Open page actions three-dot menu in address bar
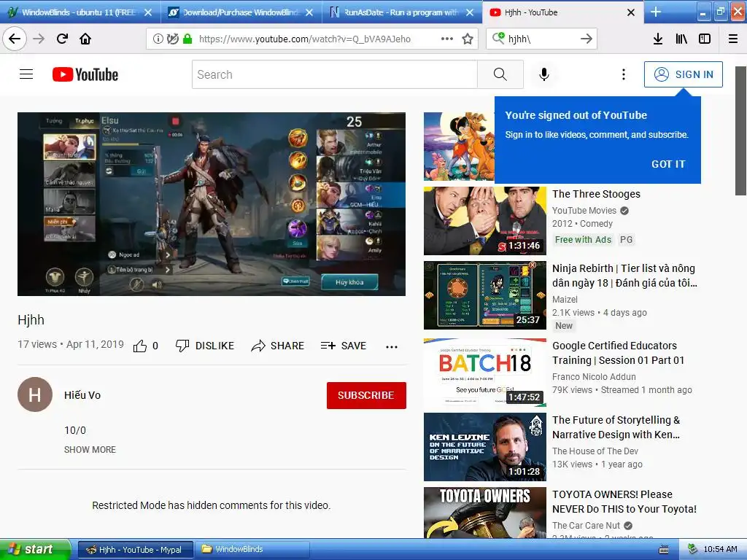This screenshot has height=560, width=747. point(447,39)
